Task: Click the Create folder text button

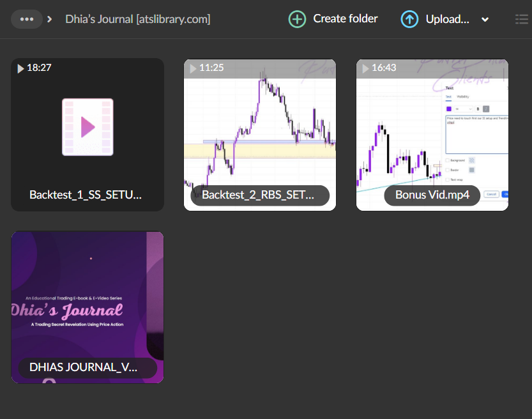Action: [x=345, y=19]
